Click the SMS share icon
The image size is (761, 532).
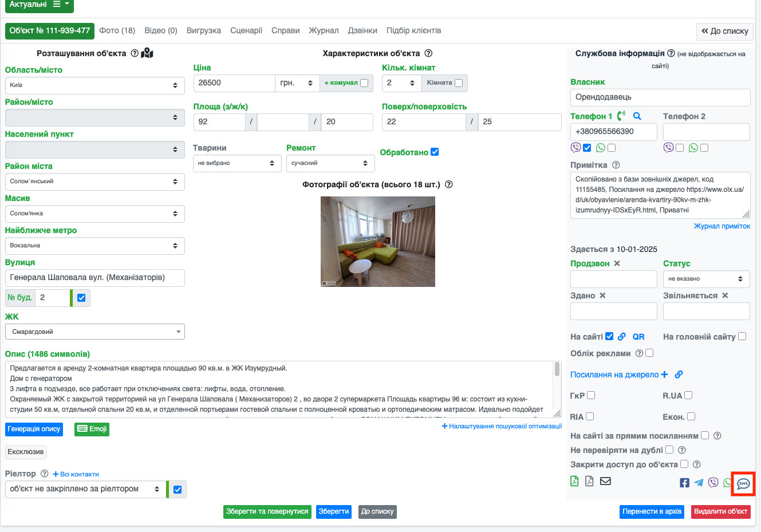pyautogui.click(x=743, y=483)
